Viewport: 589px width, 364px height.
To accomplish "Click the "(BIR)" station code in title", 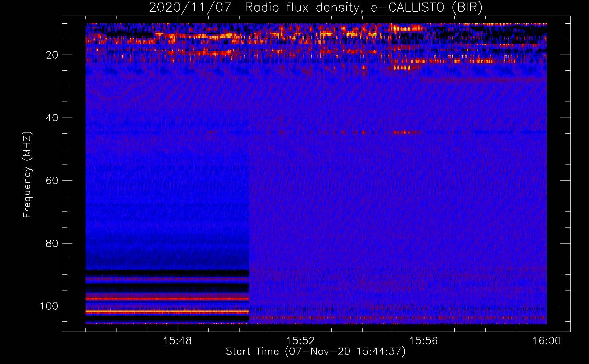I will [467, 8].
